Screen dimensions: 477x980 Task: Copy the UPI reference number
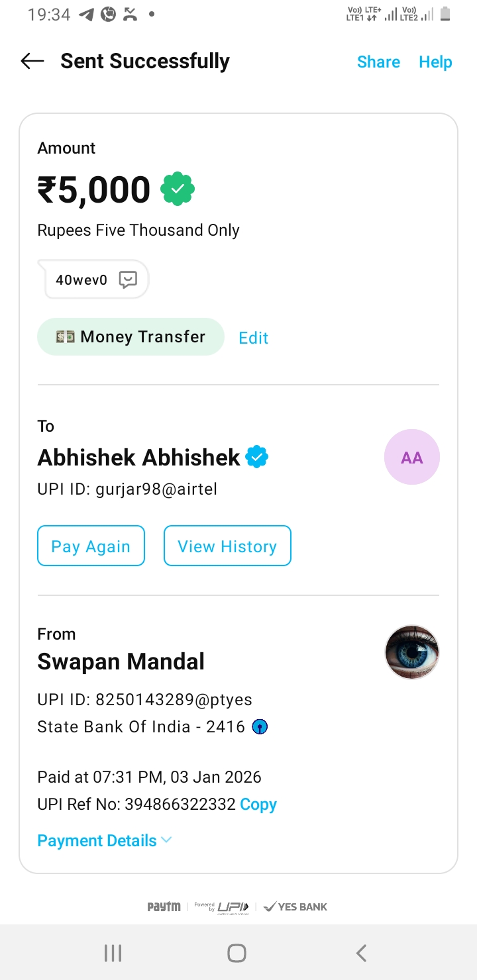(x=258, y=805)
